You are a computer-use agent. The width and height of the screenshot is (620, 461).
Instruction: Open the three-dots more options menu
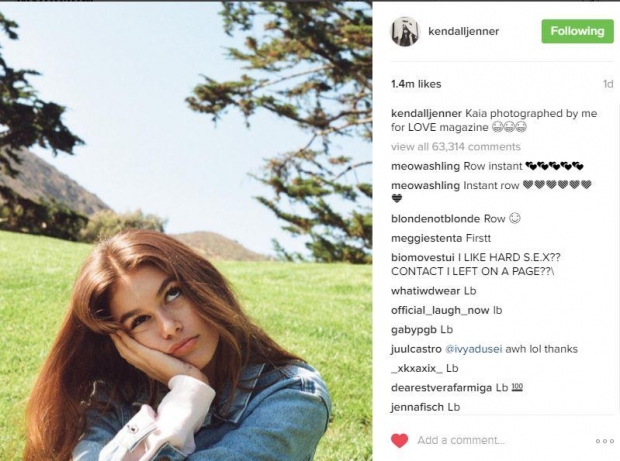coord(603,441)
